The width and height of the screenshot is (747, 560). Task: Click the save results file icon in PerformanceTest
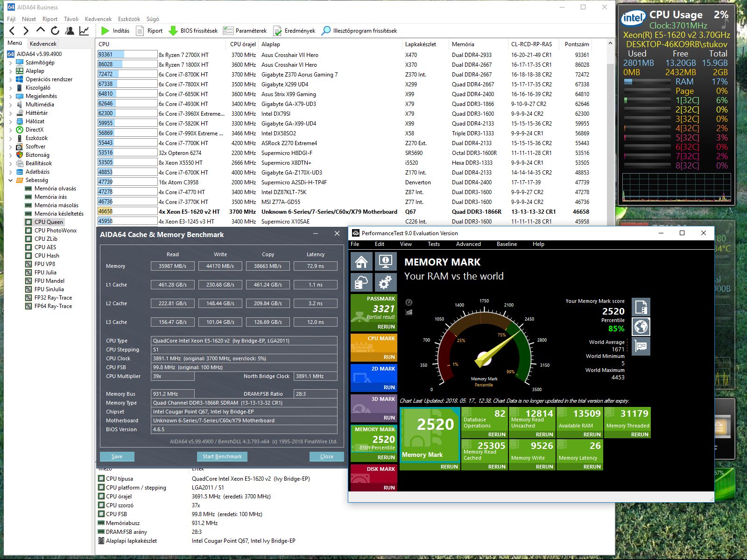641,307
